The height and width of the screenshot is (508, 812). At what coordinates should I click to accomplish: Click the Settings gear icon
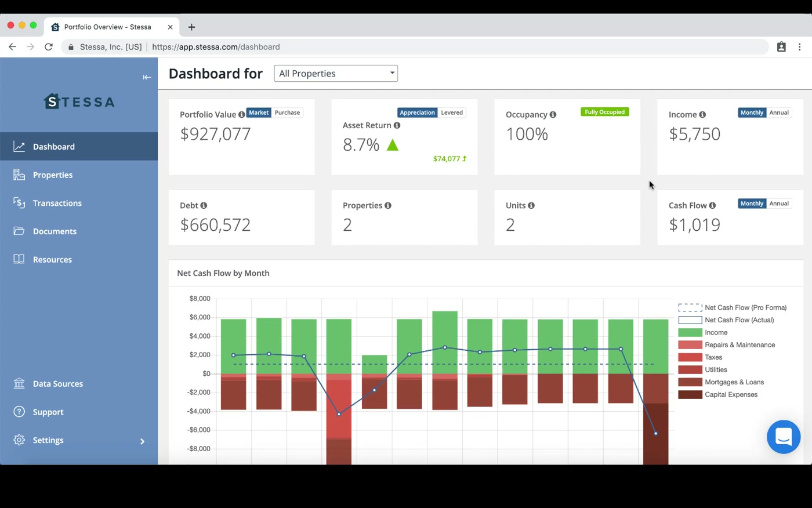click(x=19, y=440)
